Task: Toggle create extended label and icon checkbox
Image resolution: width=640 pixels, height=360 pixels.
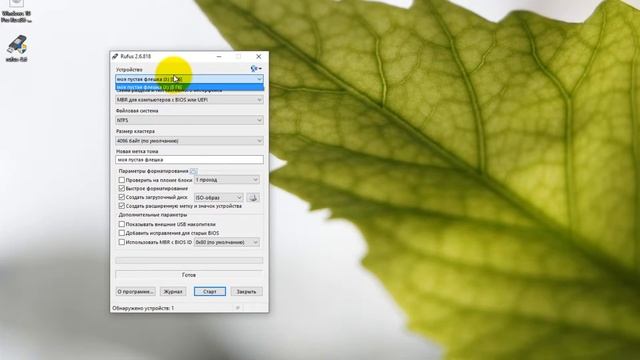Action: click(122, 206)
